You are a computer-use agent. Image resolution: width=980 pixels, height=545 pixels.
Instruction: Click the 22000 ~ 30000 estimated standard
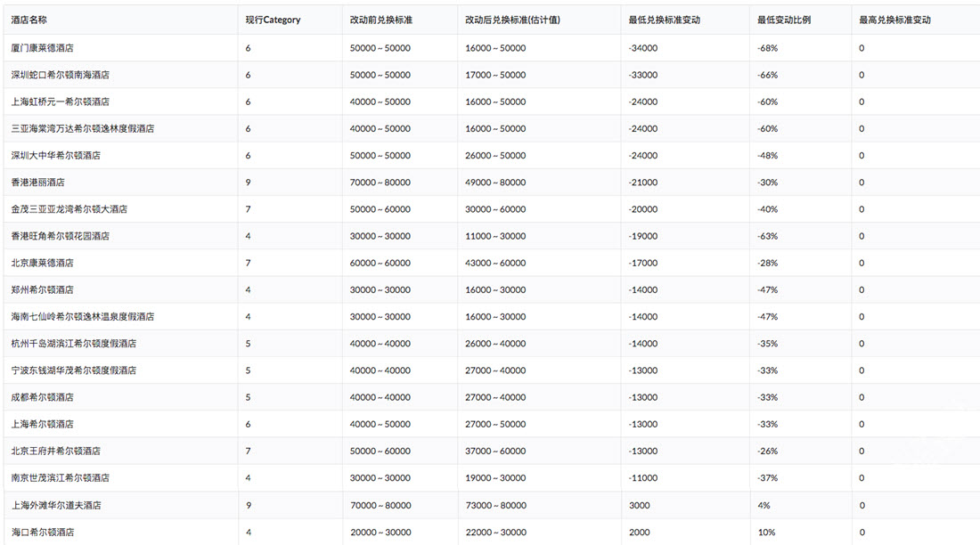(x=495, y=532)
